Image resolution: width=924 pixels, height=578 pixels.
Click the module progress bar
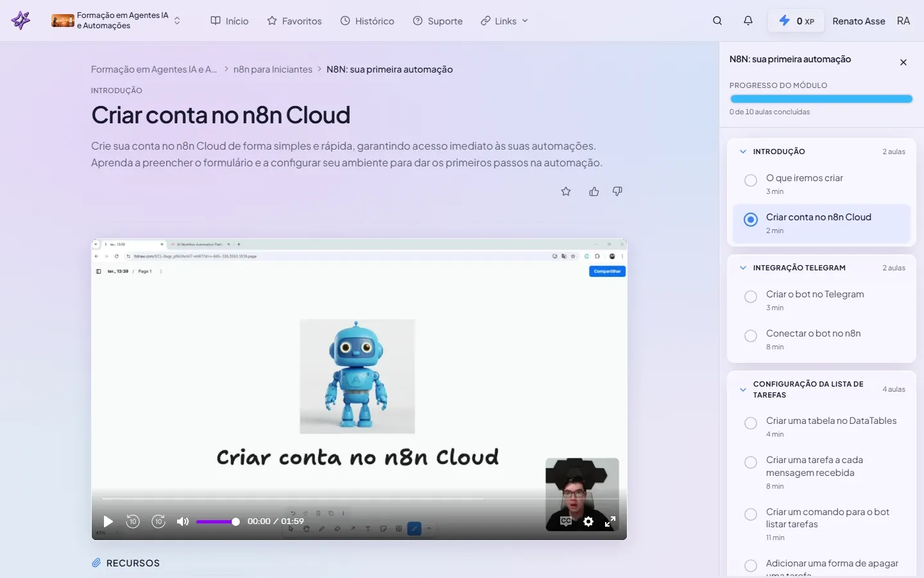point(821,99)
